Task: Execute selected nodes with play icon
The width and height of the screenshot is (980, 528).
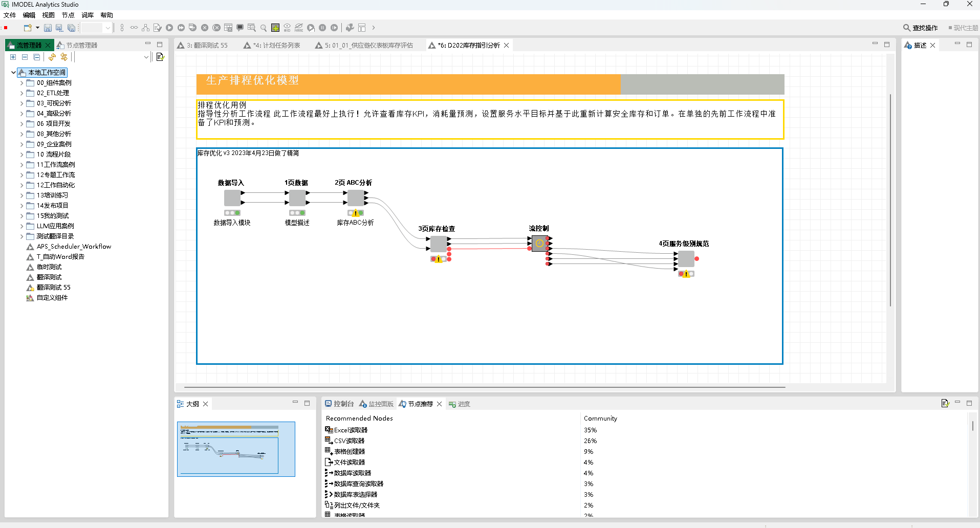Action: point(169,28)
